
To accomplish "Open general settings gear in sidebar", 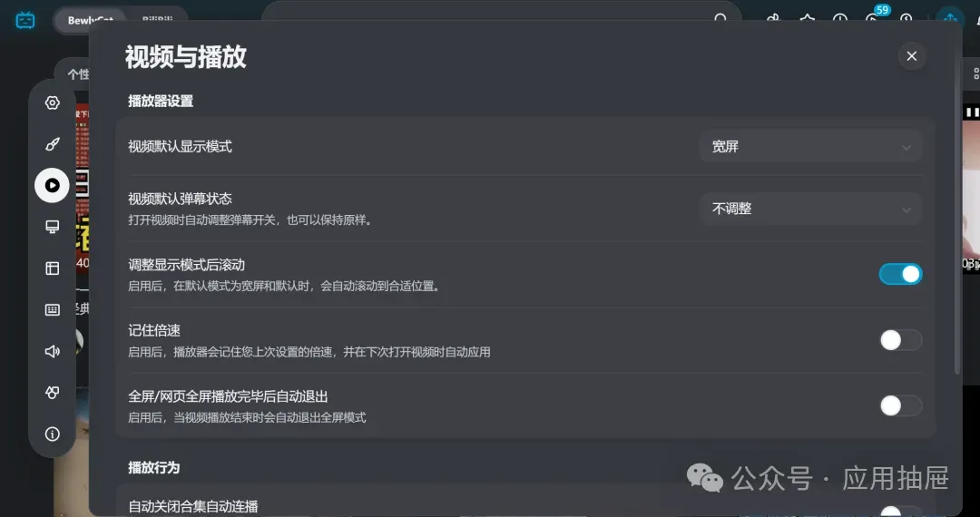I will point(53,103).
